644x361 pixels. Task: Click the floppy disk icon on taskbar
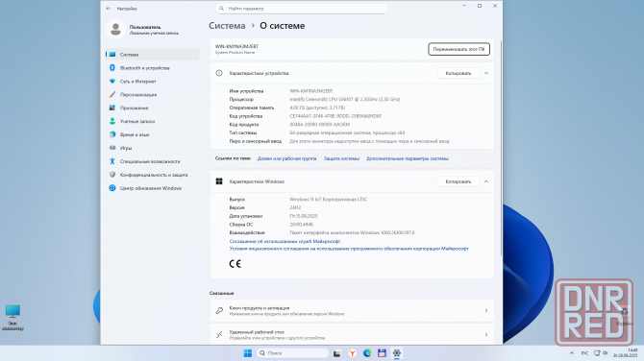[382, 353]
